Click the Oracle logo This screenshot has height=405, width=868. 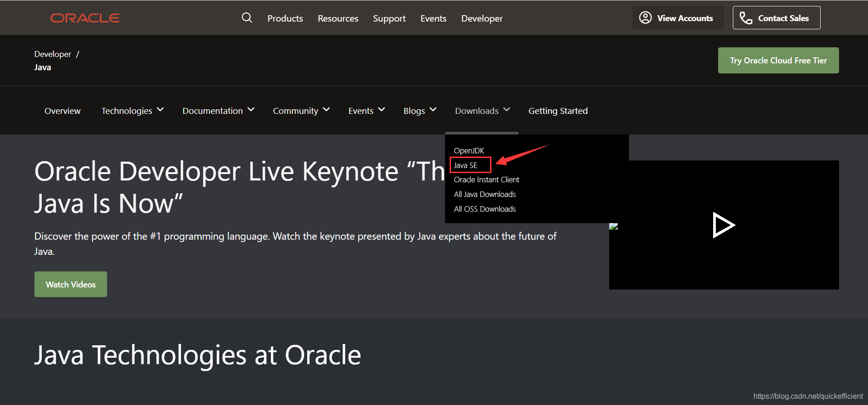coord(85,18)
